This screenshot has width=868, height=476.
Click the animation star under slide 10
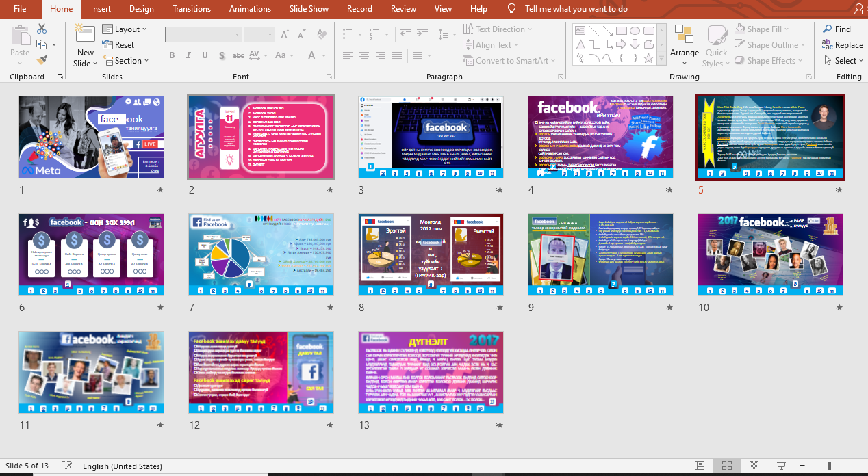(839, 308)
